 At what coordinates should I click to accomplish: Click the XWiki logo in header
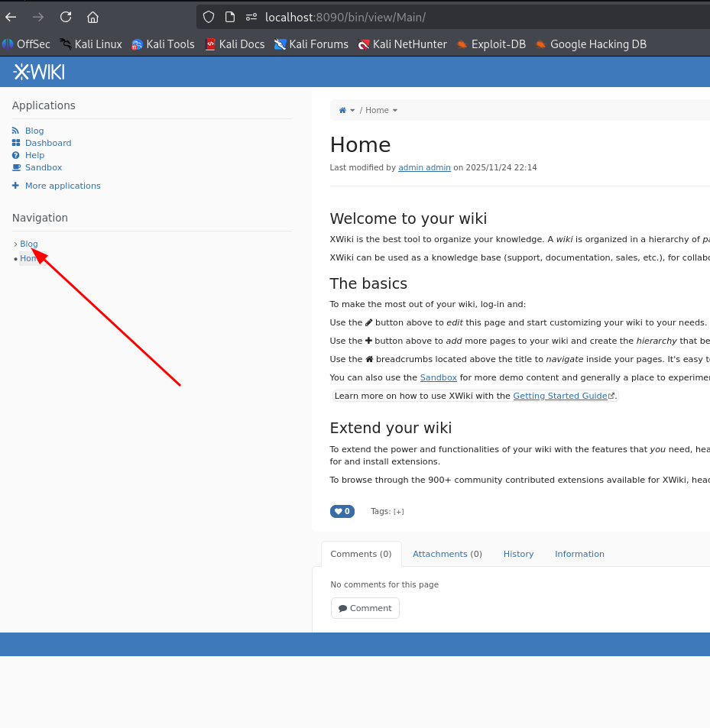(39, 72)
